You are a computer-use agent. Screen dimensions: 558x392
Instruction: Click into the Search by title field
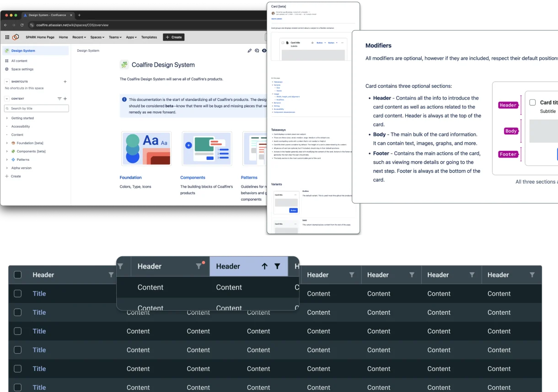click(x=36, y=108)
